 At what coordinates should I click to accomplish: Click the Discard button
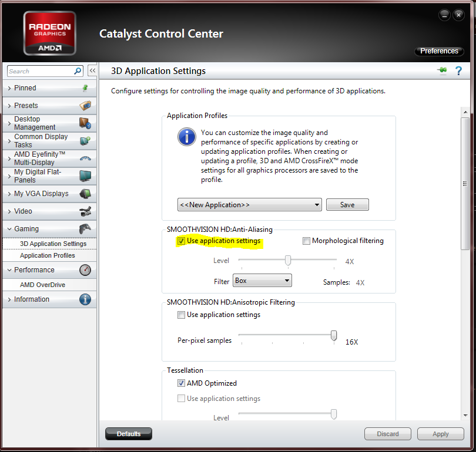click(x=388, y=434)
